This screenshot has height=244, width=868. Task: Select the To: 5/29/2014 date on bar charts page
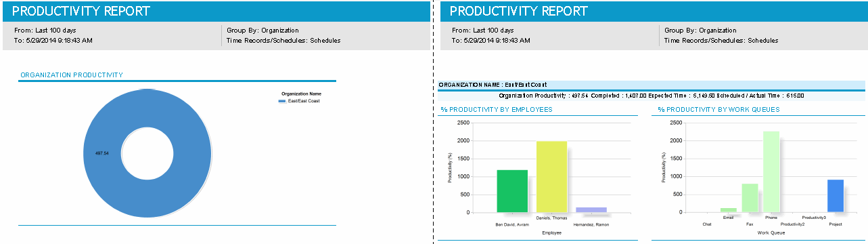tap(491, 41)
